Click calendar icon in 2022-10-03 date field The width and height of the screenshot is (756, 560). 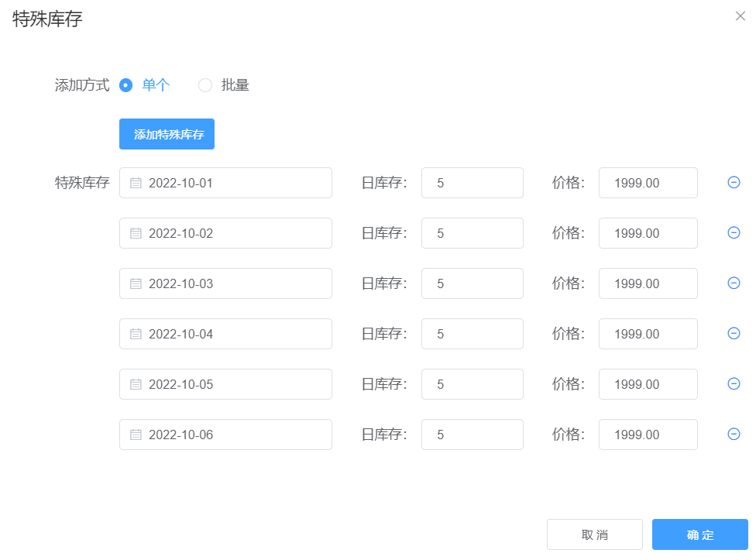(136, 283)
